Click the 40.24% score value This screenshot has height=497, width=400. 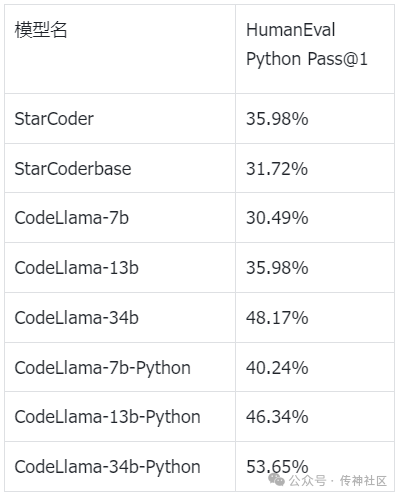point(277,368)
